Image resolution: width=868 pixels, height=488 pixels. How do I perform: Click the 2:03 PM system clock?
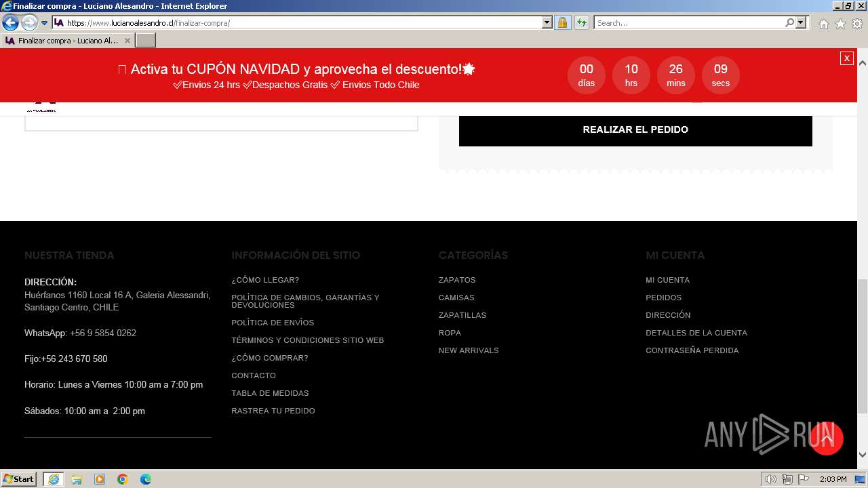pos(833,479)
